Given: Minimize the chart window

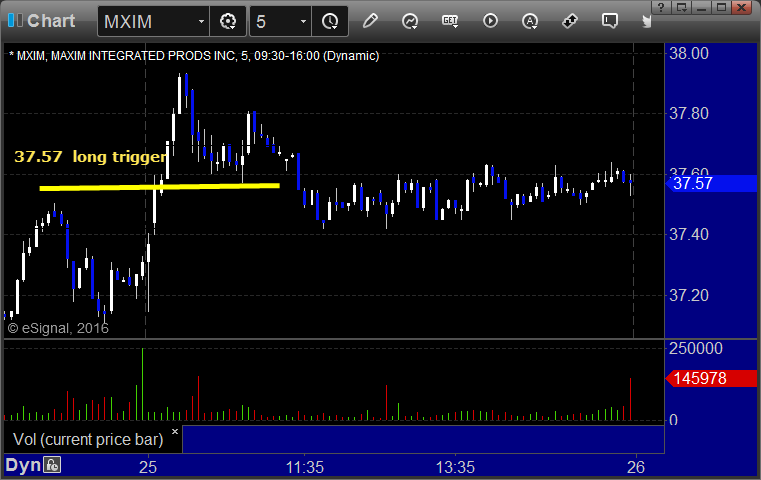Looking at the screenshot, I should tap(702, 7).
